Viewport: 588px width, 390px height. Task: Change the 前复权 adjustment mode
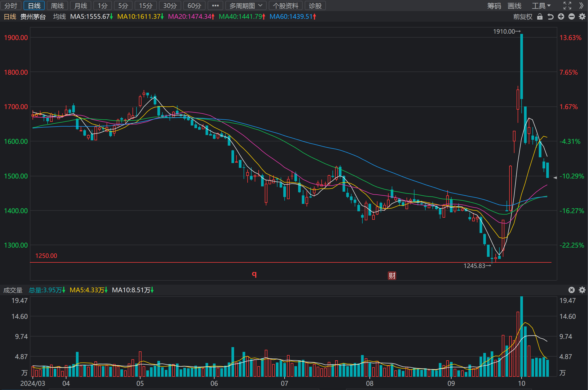[523, 17]
